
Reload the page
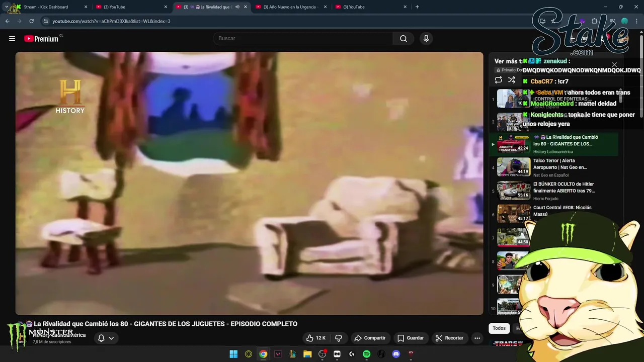tap(31, 21)
